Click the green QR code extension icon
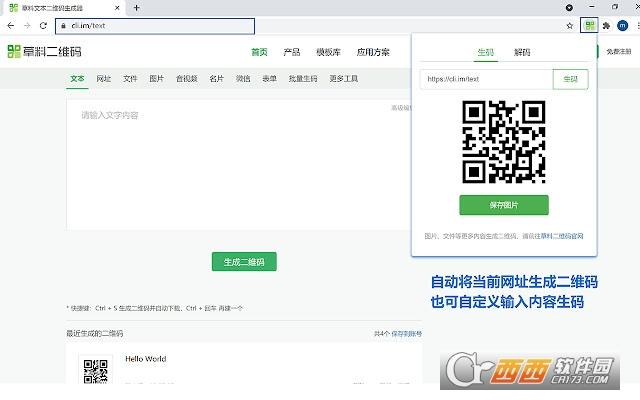Image resolution: width=640 pixels, height=400 pixels. click(589, 25)
